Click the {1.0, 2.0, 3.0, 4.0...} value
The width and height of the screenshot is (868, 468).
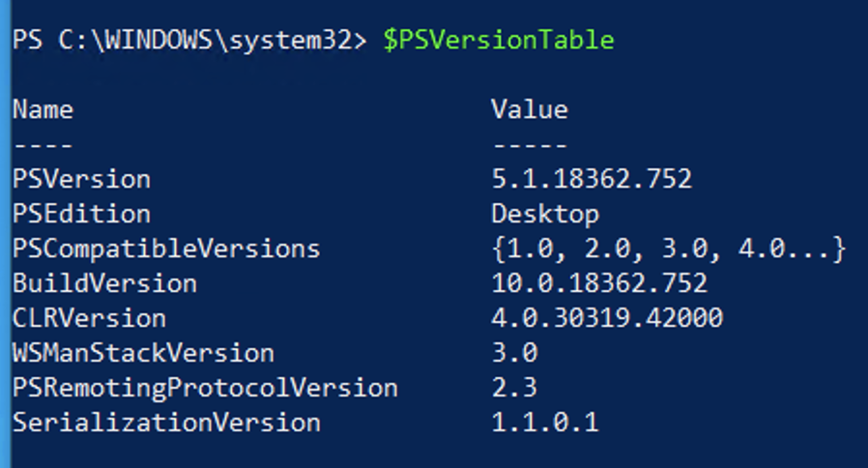click(668, 249)
